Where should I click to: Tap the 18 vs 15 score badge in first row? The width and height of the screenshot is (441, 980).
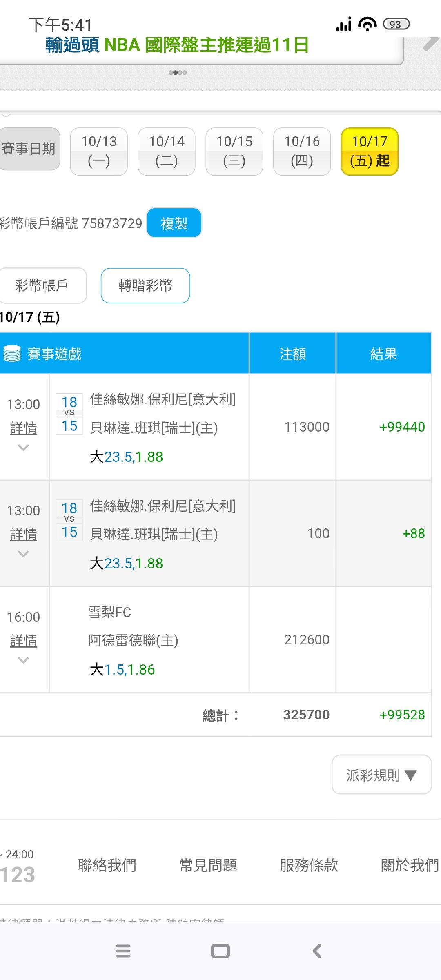[x=69, y=414]
